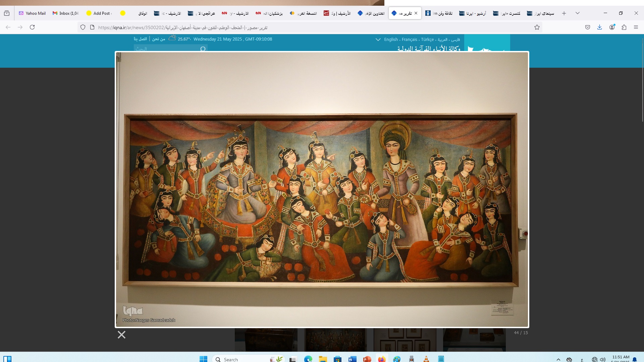
Task: Open Task View from taskbar
Action: [293, 359]
